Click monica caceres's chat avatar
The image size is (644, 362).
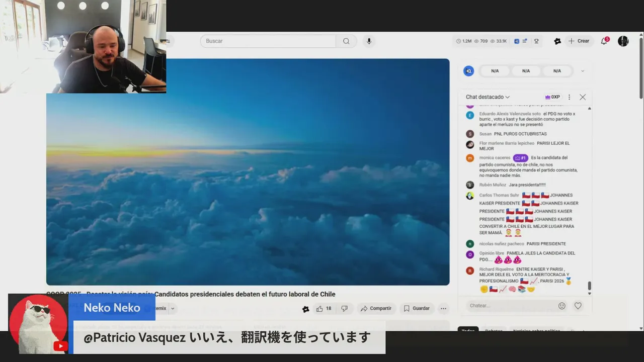tap(470, 158)
